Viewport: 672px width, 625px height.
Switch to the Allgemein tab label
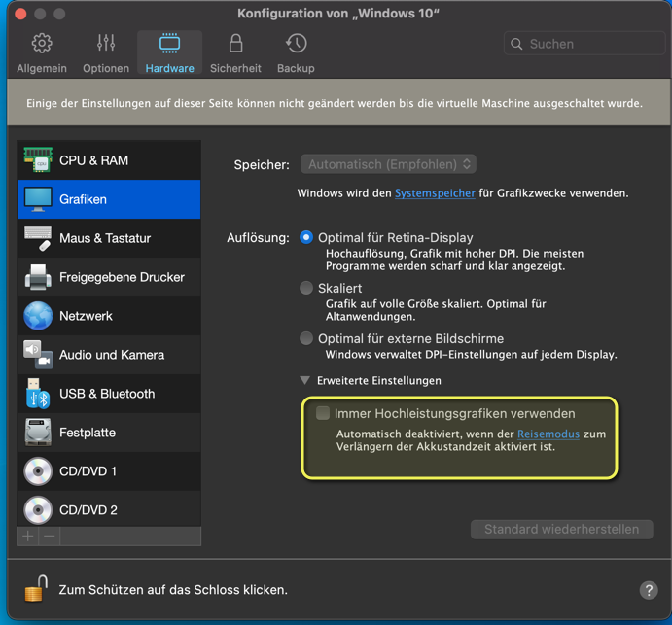42,68
